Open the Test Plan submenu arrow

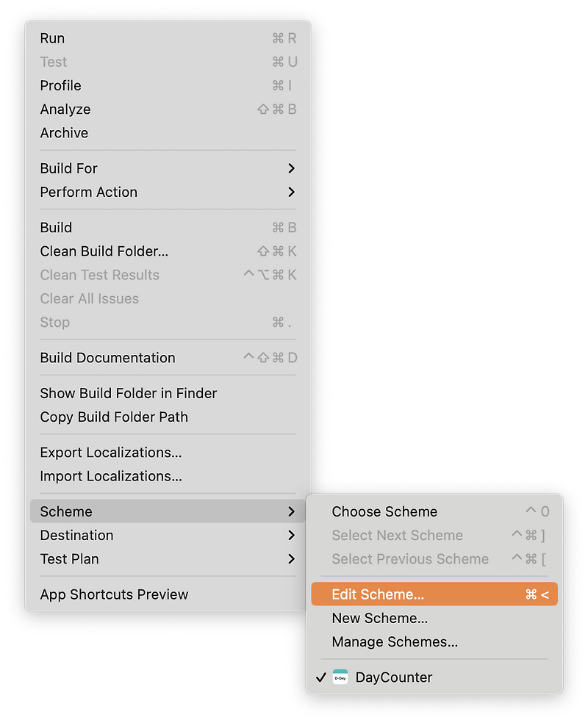(291, 559)
